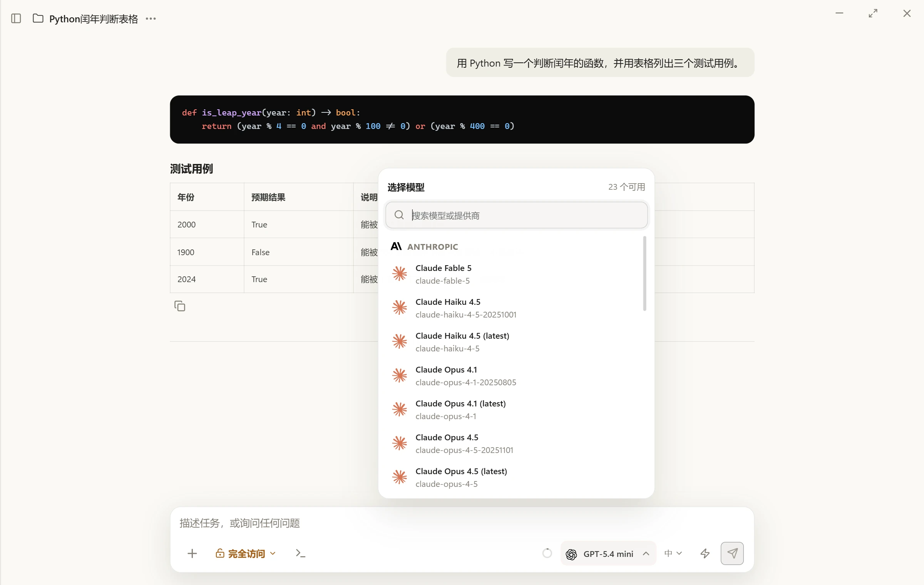Expand the window to full size
Image resolution: width=924 pixels, height=585 pixels.
[x=873, y=13]
